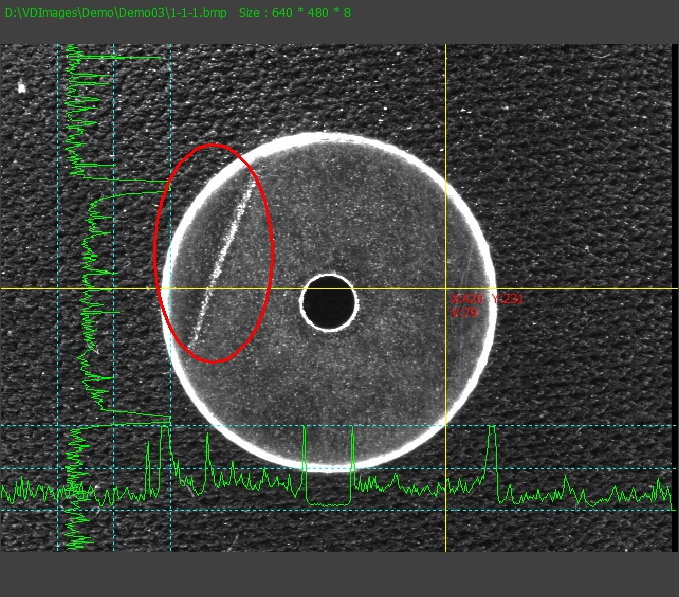
Task: Click the white speck in top-left corner of image
Action: (x=20, y=88)
